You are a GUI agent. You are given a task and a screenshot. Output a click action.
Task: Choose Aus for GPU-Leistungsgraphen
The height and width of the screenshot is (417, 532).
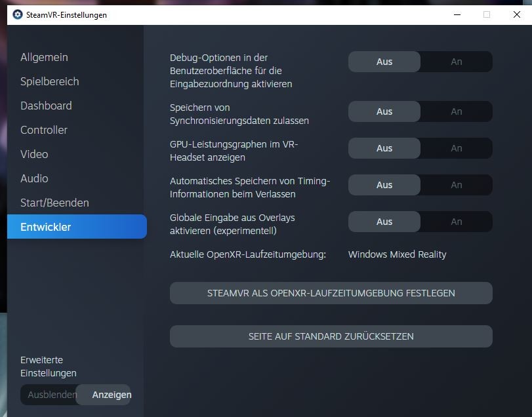coord(384,148)
